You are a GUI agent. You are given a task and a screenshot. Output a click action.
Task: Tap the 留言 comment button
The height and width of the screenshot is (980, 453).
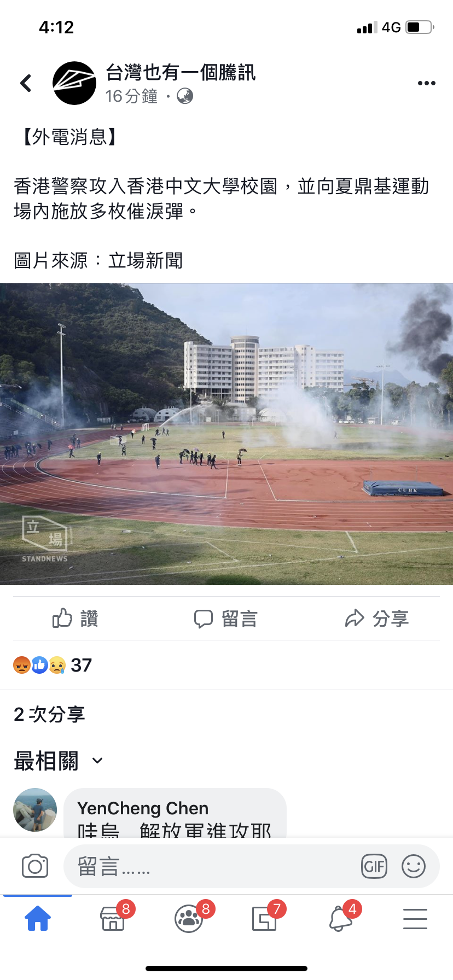[225, 619]
